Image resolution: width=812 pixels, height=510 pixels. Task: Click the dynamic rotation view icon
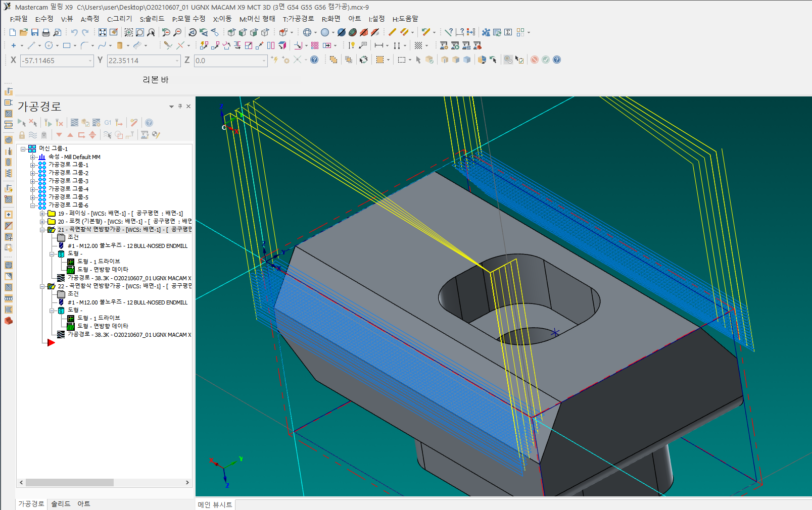tap(192, 32)
